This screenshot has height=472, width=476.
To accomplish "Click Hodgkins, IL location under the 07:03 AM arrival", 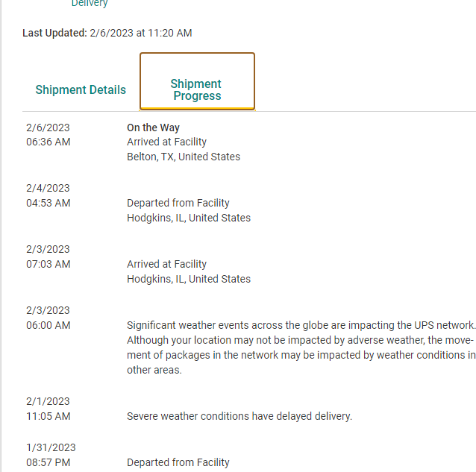I will (x=189, y=279).
